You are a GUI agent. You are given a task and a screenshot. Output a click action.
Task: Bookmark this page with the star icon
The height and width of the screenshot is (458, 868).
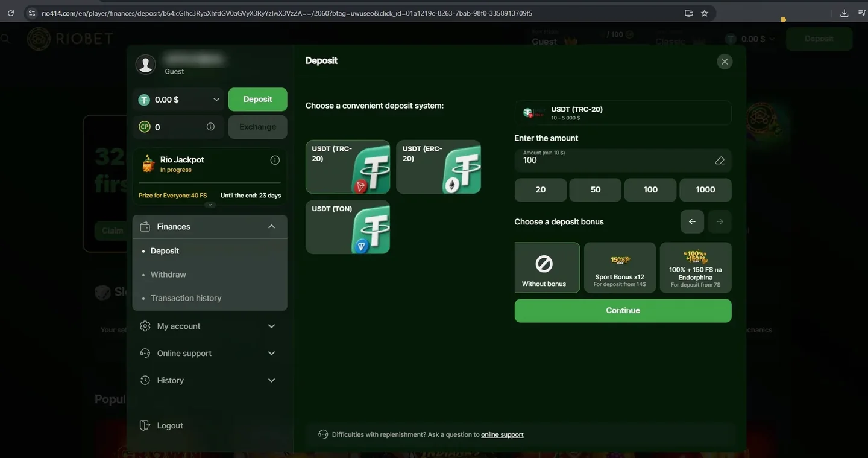tap(705, 13)
